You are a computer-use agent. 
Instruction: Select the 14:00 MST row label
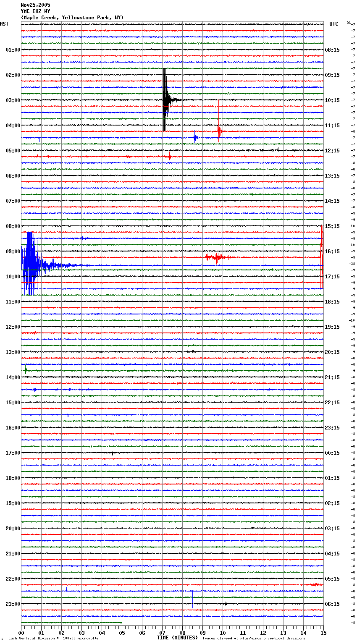[13, 377]
